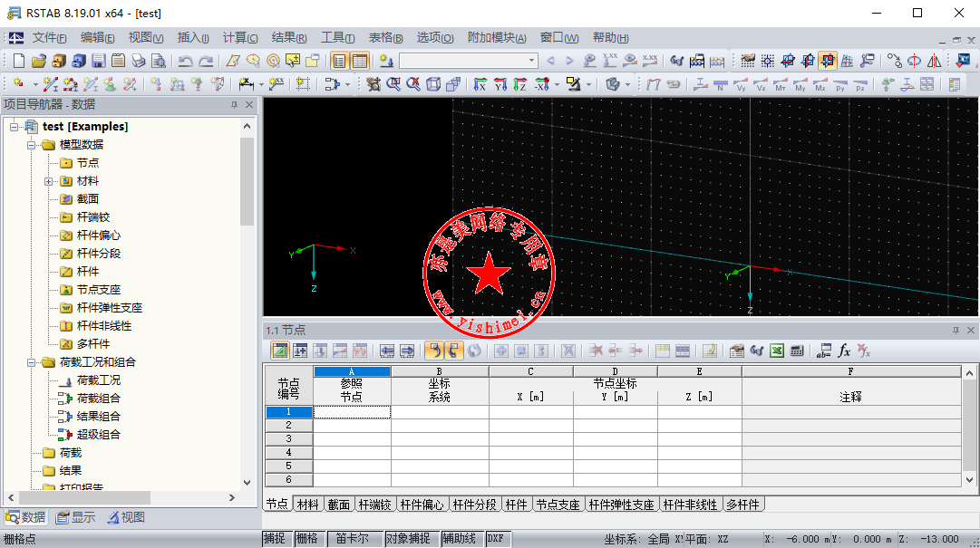This screenshot has width=980, height=548.
Task: Click the binoculars find icon in top toolbar
Action: click(x=677, y=61)
